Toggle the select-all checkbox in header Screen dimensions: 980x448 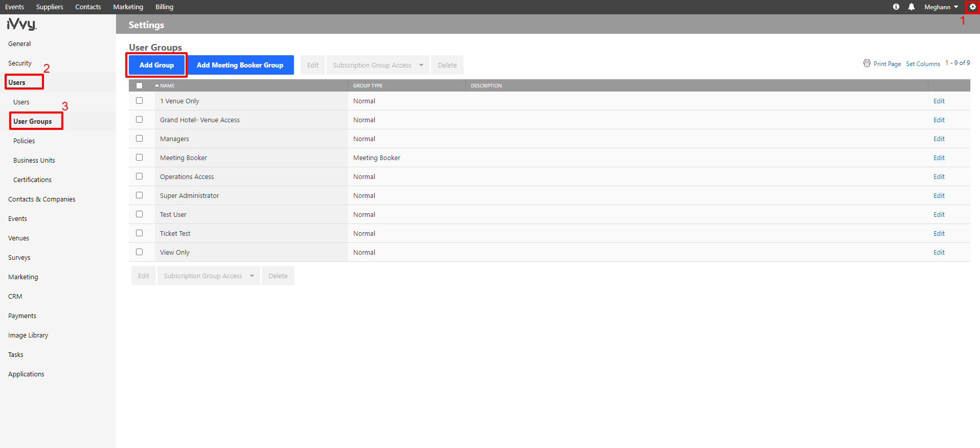(x=139, y=85)
